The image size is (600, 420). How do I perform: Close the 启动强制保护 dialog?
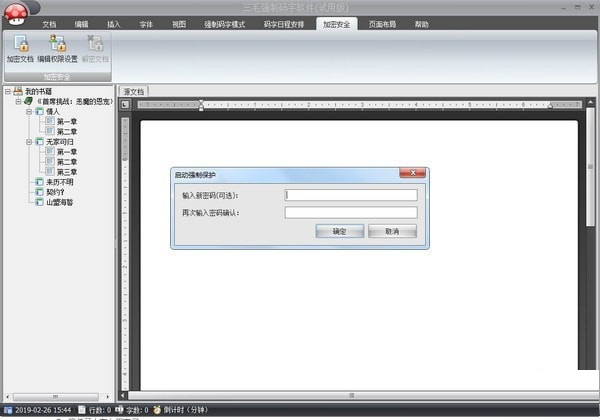point(412,173)
